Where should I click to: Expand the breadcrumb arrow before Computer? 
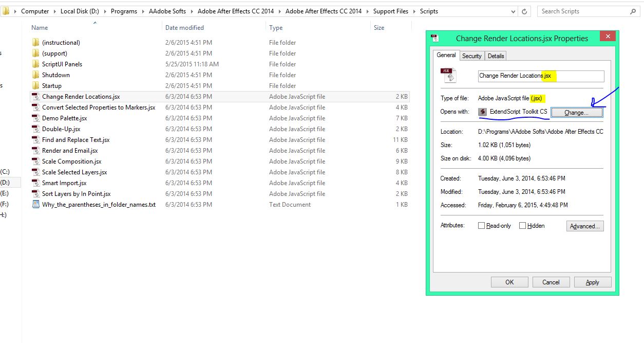(15, 11)
